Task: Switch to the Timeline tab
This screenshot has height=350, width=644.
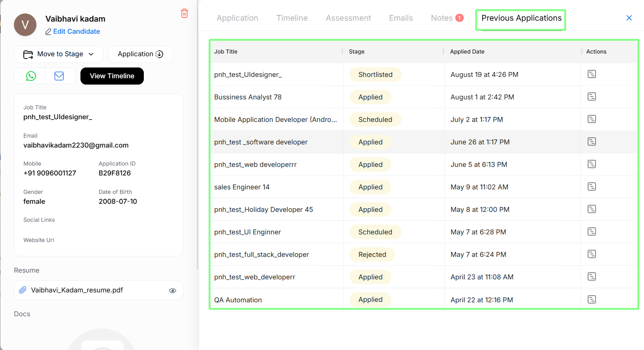Action: pos(292,18)
